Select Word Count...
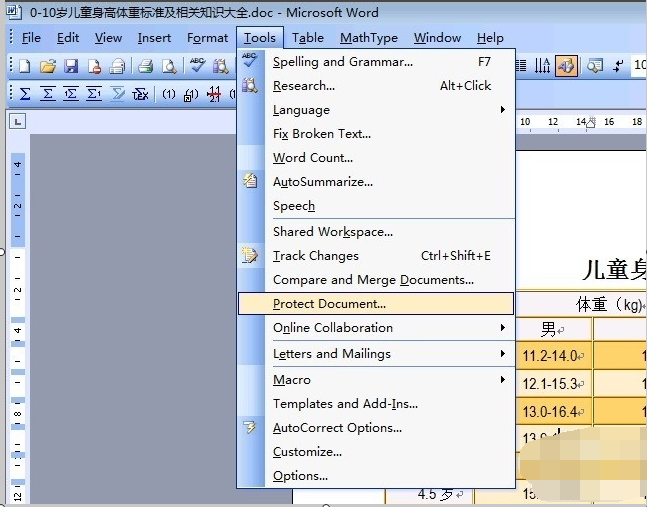The width and height of the screenshot is (647, 507). [x=377, y=158]
